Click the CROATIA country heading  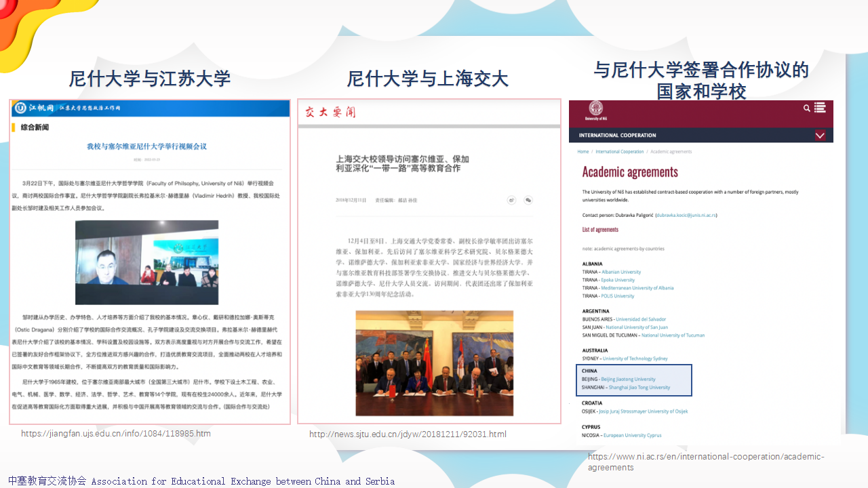click(592, 403)
